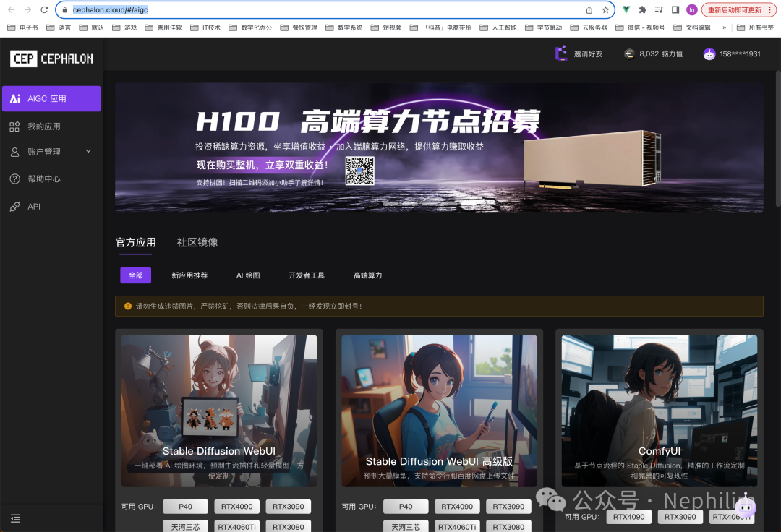Open the 游戏 bookmark folder

tap(124, 28)
